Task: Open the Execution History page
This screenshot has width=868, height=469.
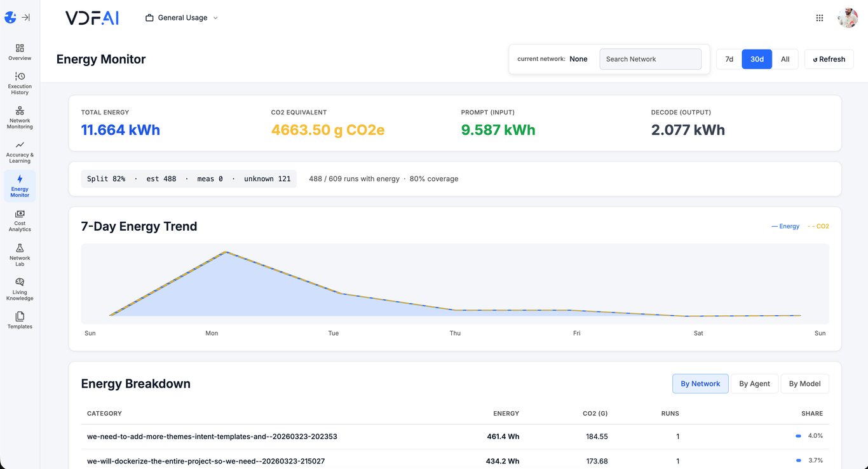Action: pyautogui.click(x=20, y=83)
